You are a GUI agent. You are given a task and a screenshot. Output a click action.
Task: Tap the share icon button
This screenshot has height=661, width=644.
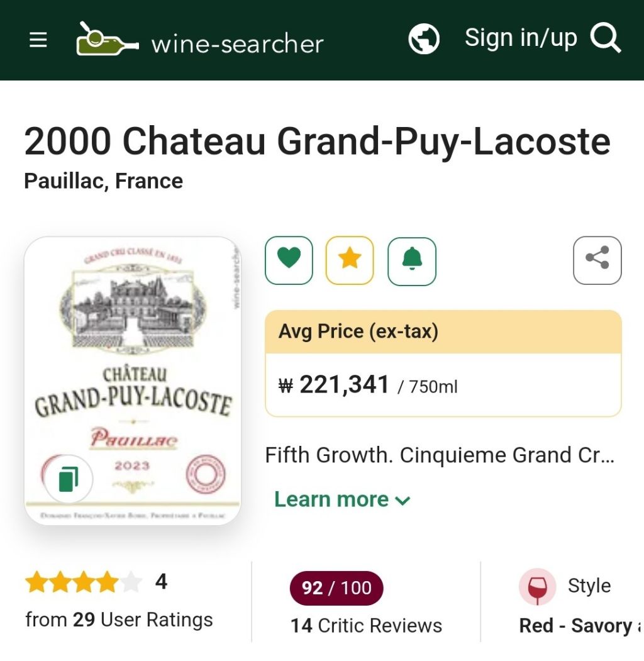[x=597, y=260]
